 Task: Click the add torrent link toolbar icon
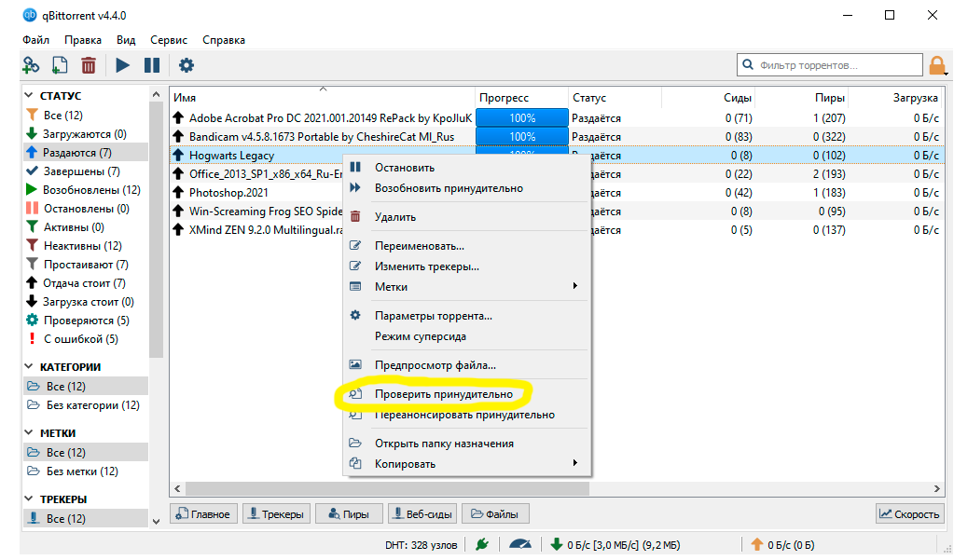(31, 65)
